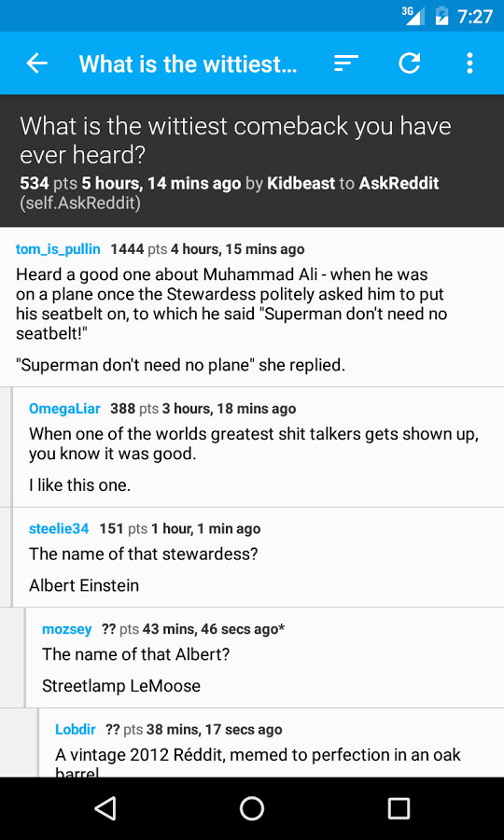
Task: Open the three-dot overflow menu
Action: (x=469, y=63)
